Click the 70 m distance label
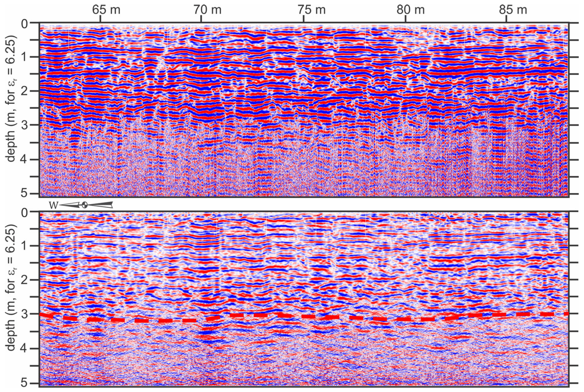Image resolution: width=584 pixels, height=392 pixels. coord(208,10)
